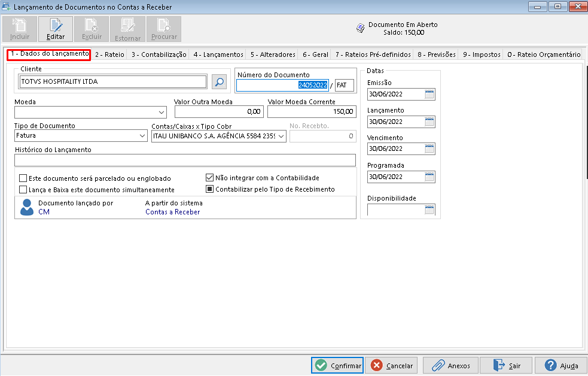Select the 1 - Dados do Lançamento tab
Screen dimensions: 588x376
pyautogui.click(x=49, y=54)
